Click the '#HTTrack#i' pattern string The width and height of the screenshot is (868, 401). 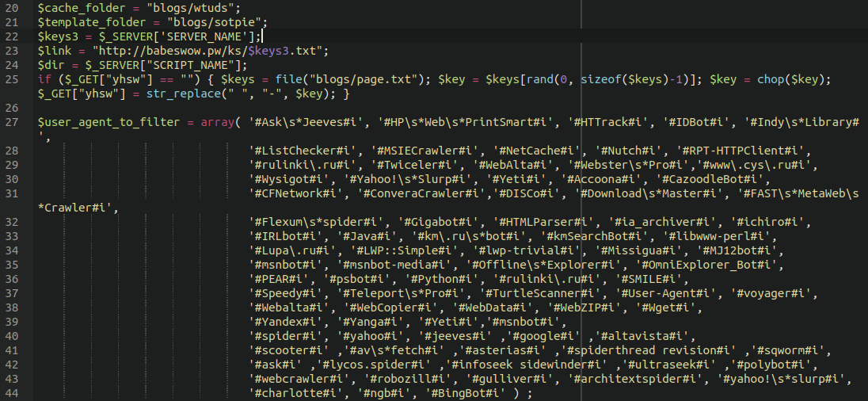pos(612,122)
